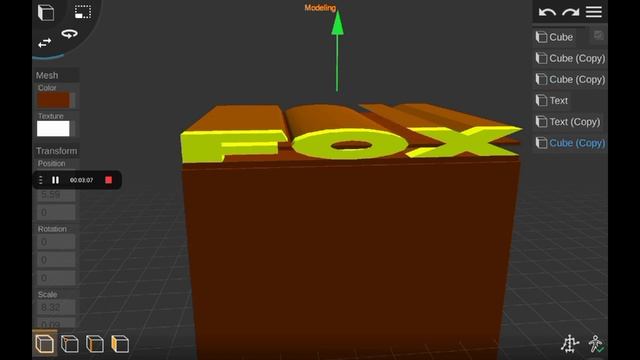Click cube icon beside Text (Copy)

[x=541, y=122]
